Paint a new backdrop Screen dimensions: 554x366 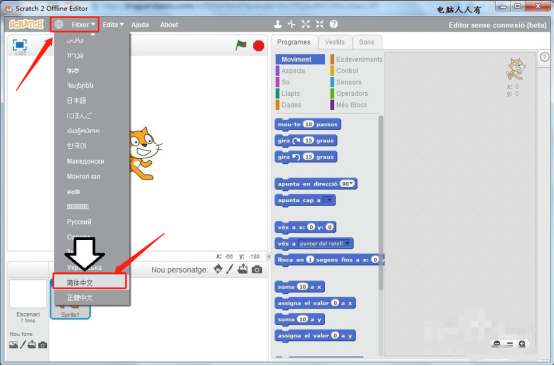point(23,344)
